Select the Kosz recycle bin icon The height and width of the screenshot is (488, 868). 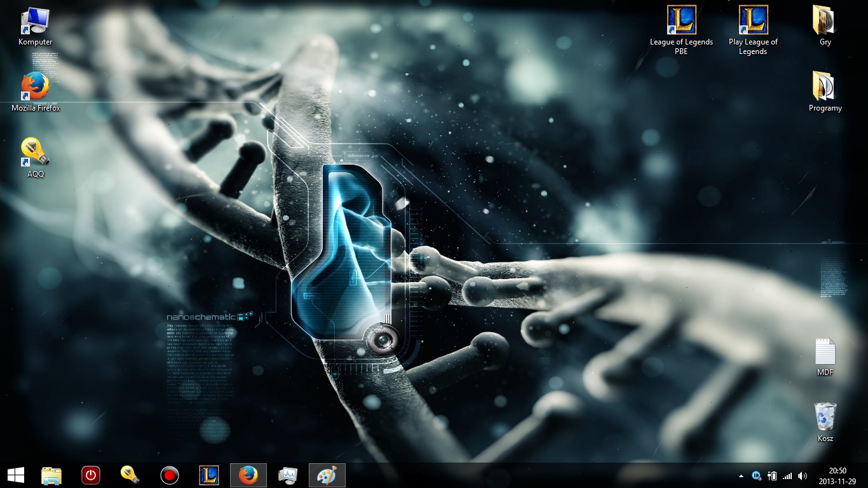click(x=825, y=423)
